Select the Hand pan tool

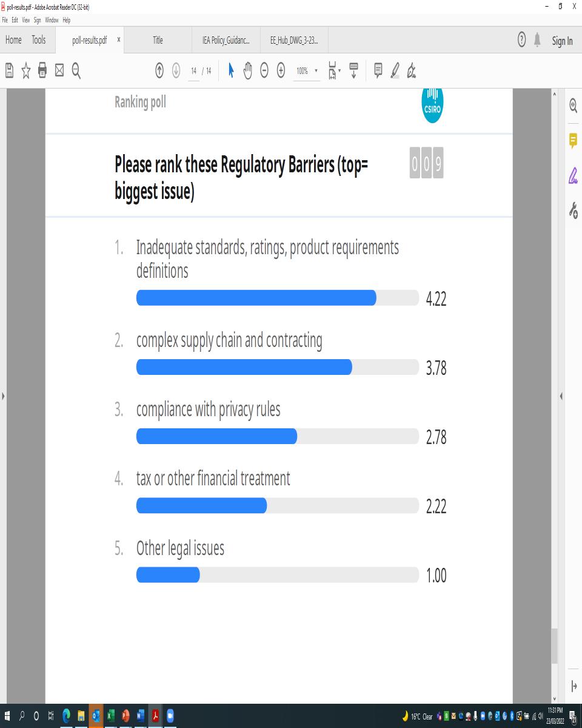247,71
